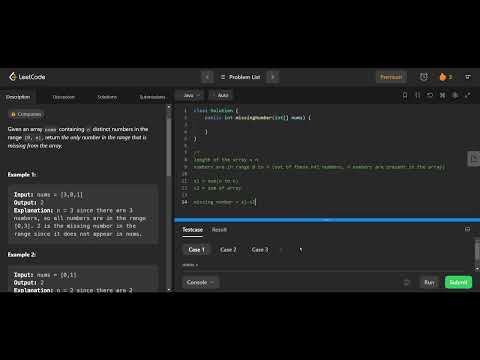The height and width of the screenshot is (360, 480).
Task: Click the Run button
Action: pos(429,282)
